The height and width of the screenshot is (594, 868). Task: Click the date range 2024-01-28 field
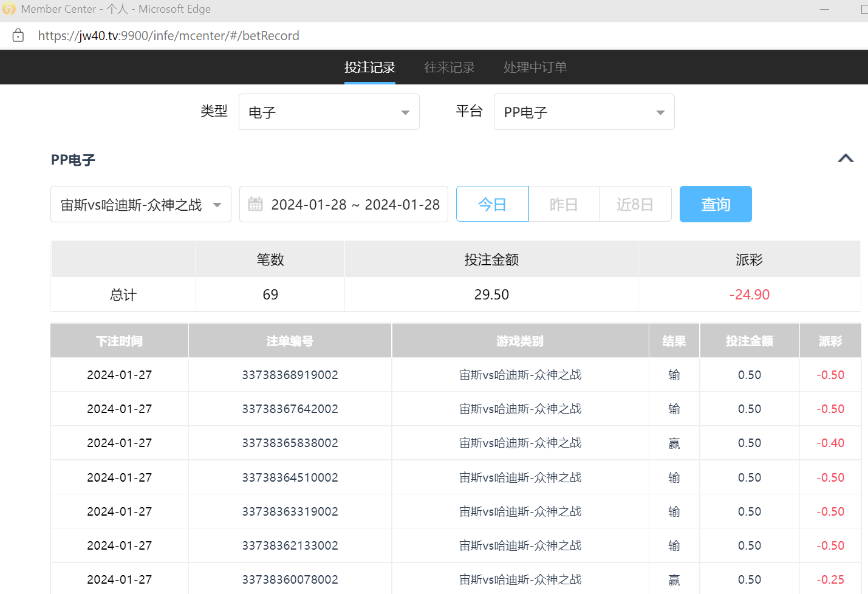pyautogui.click(x=355, y=205)
